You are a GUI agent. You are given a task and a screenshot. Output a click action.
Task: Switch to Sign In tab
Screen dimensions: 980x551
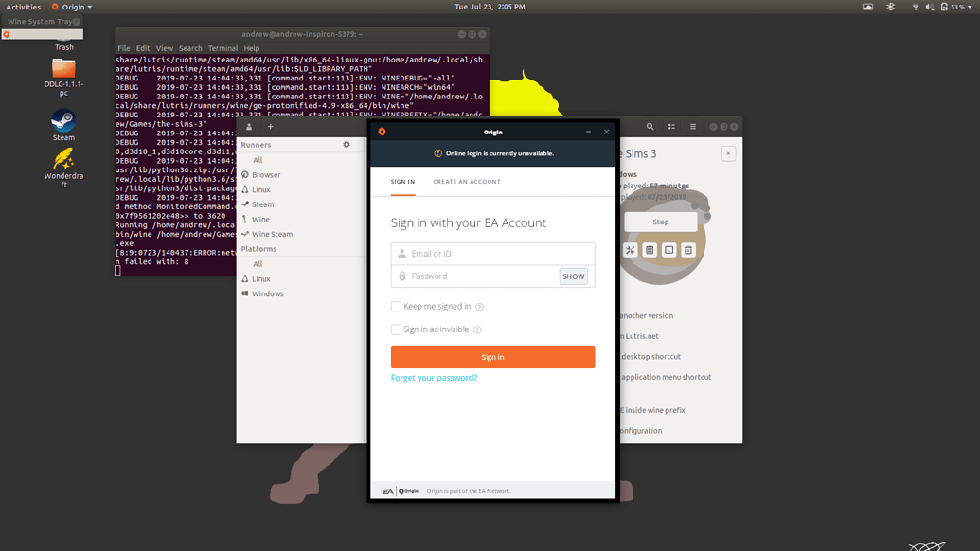coord(402,182)
